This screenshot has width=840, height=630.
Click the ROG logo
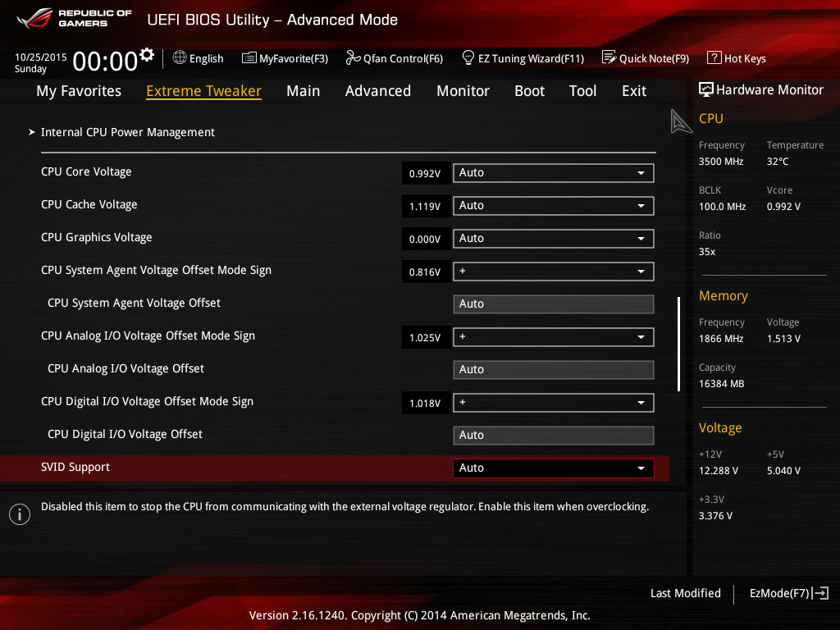(34, 18)
